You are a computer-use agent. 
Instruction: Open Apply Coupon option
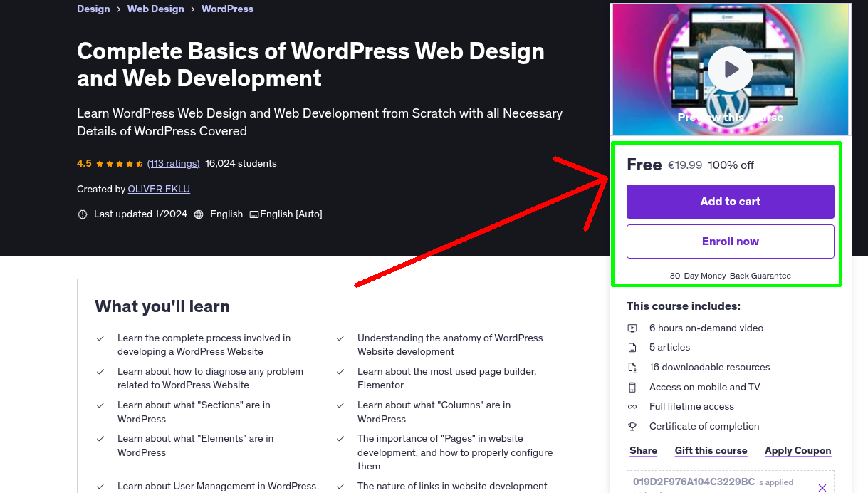[798, 450]
